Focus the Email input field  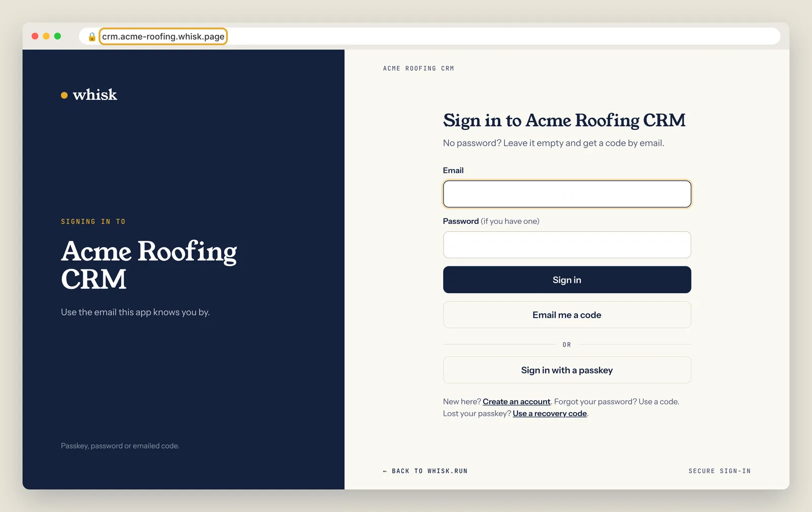567,194
